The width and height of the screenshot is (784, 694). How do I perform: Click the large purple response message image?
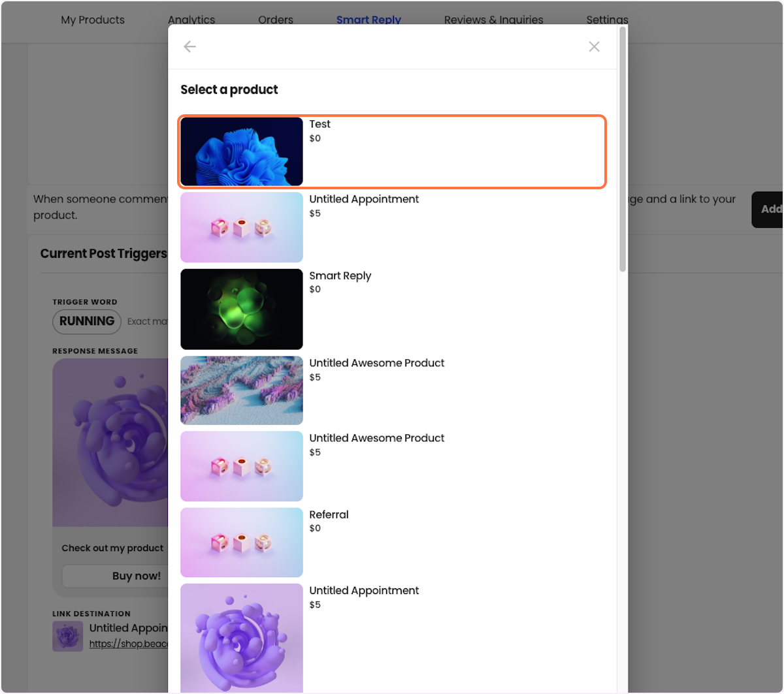110,443
